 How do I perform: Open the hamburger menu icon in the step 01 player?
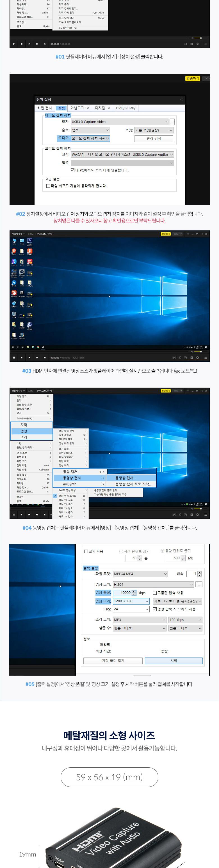pyautogui.click(x=206, y=44)
